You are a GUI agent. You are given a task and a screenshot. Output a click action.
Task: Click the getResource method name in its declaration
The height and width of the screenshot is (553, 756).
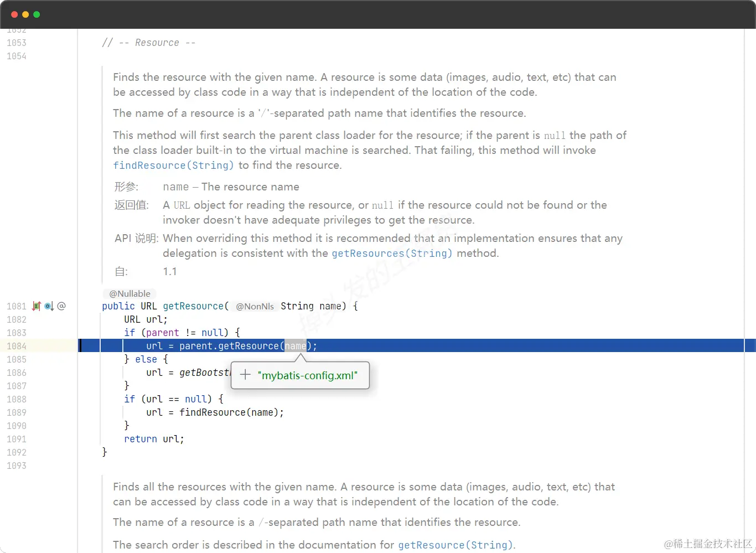(x=193, y=306)
